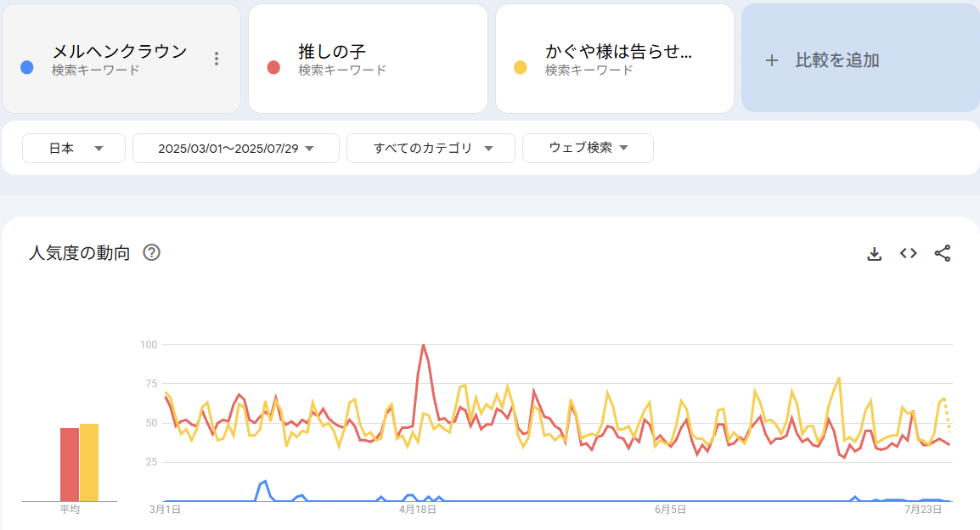Open the 2025/03/01〜2025/07/29 date range dropdown
980x530 pixels.
[x=235, y=148]
